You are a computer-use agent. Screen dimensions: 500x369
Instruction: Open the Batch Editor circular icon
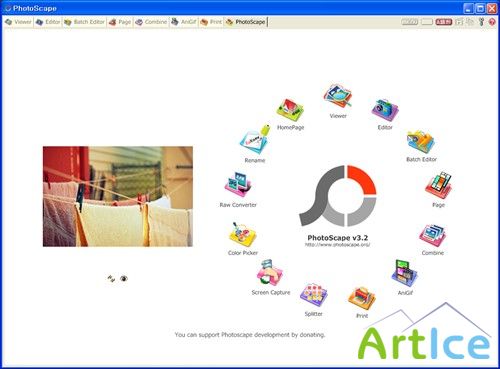click(x=421, y=142)
